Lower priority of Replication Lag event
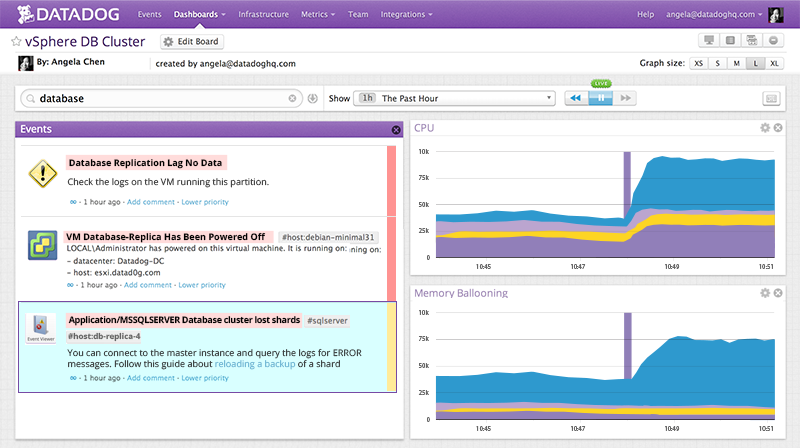Viewport: 800px width, 448px height. tap(205, 202)
